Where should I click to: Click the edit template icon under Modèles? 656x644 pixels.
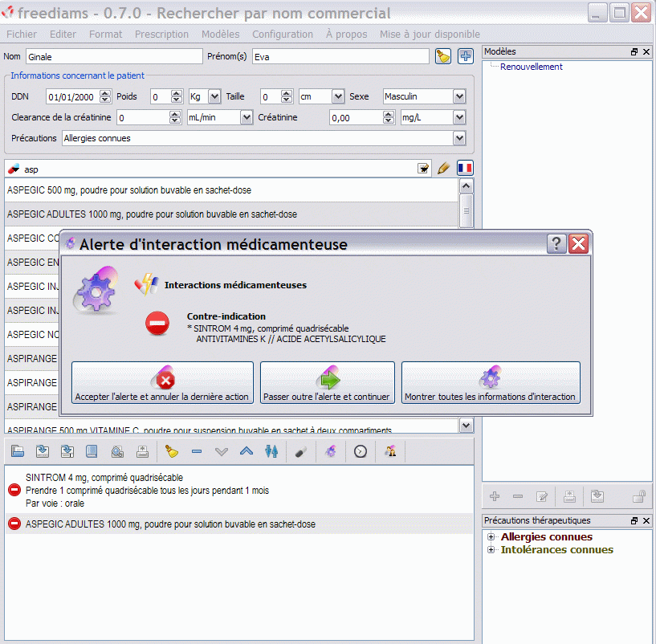[542, 496]
